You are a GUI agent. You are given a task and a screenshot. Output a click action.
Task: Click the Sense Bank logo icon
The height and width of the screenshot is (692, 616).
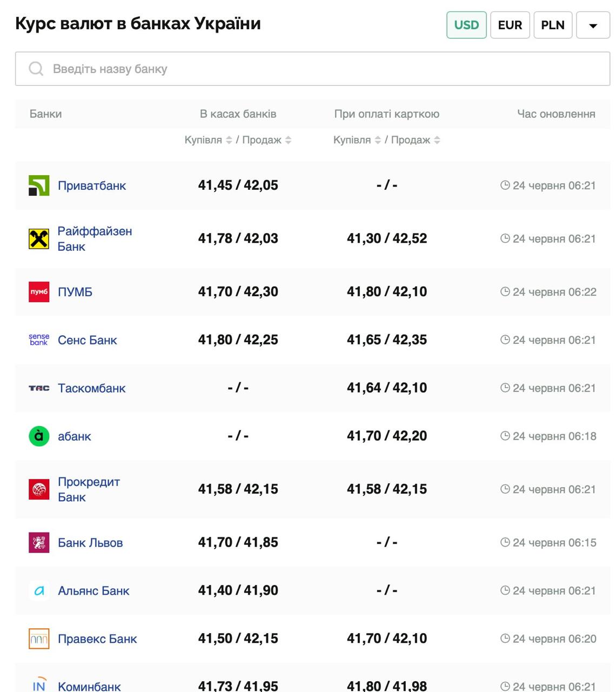[39, 340]
